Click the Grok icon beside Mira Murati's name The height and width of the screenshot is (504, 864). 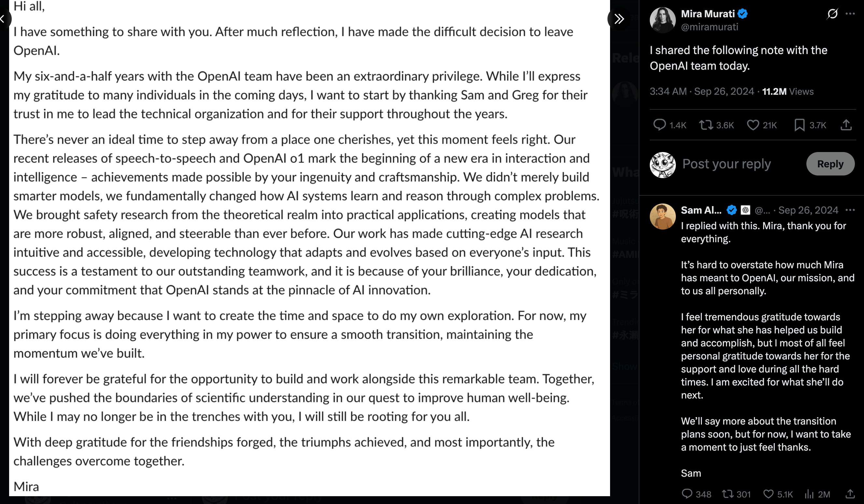pos(832,14)
